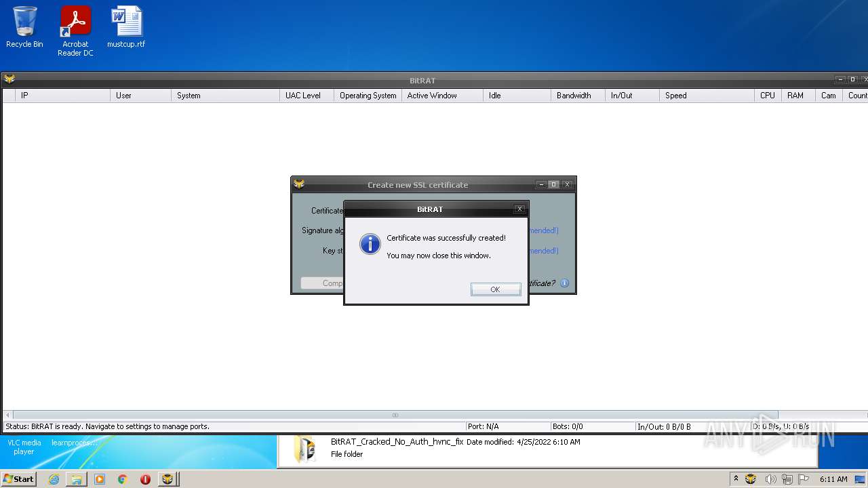Sort by the UAC Level column
The image size is (868, 488).
pyautogui.click(x=307, y=96)
